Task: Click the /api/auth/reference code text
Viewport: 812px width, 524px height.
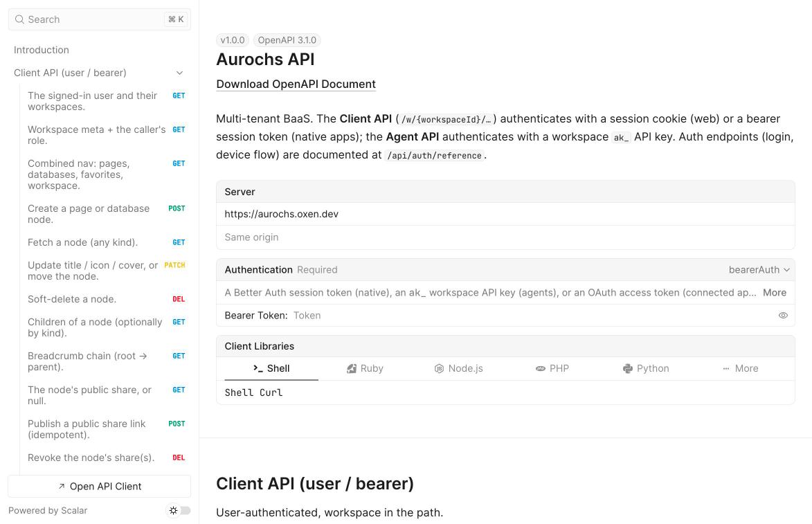Action: (x=434, y=155)
